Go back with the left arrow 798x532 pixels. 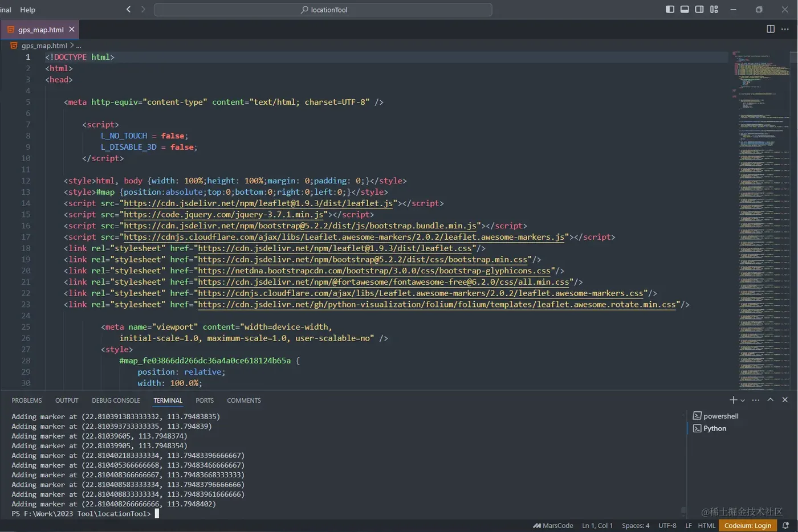tap(129, 9)
